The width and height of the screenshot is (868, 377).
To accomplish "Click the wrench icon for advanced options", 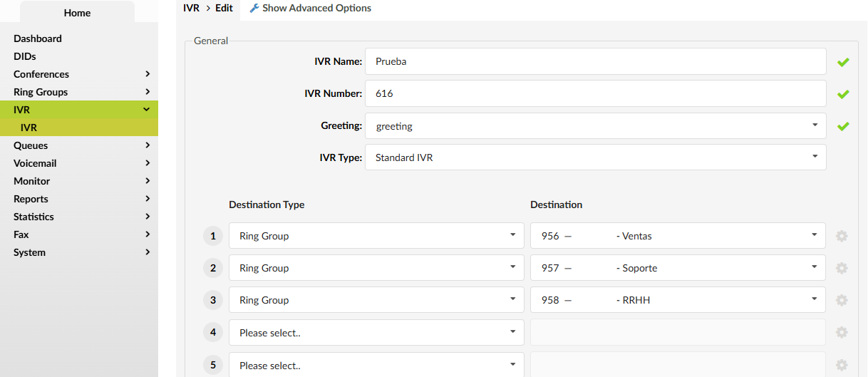I will pyautogui.click(x=254, y=9).
